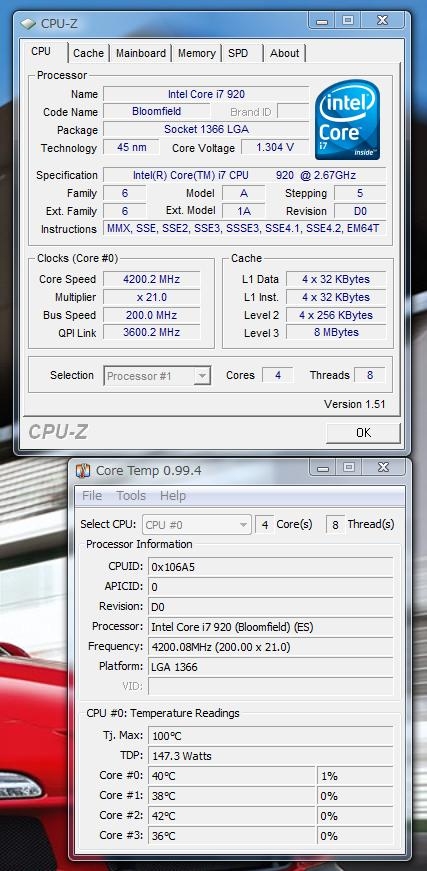
Task: Close the Core Temp window
Action: click(383, 468)
